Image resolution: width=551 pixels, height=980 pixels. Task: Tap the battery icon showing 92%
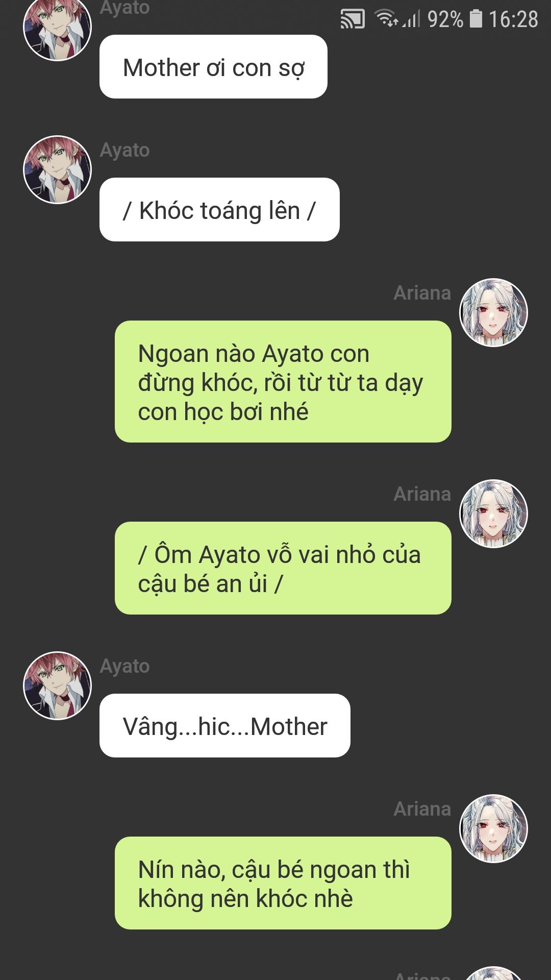coord(476,19)
